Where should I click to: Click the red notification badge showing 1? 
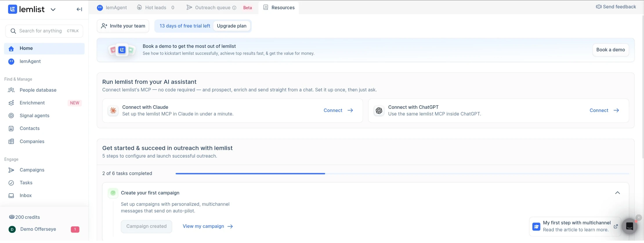click(x=75, y=229)
